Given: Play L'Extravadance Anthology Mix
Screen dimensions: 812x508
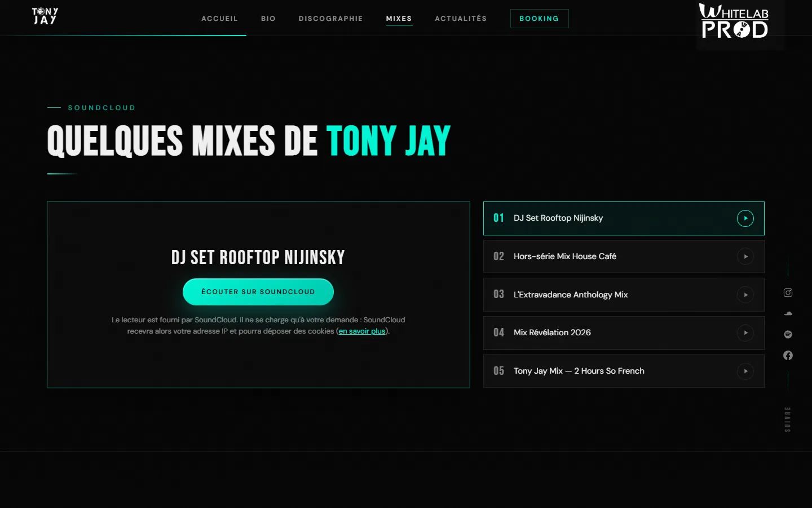Looking at the screenshot, I should tap(745, 295).
